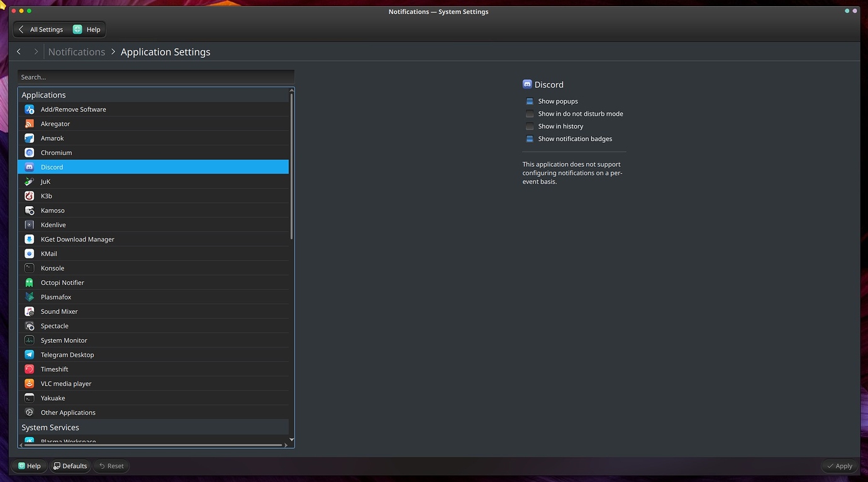
Task: Click the KGet Download Manager icon
Action: [x=29, y=240]
